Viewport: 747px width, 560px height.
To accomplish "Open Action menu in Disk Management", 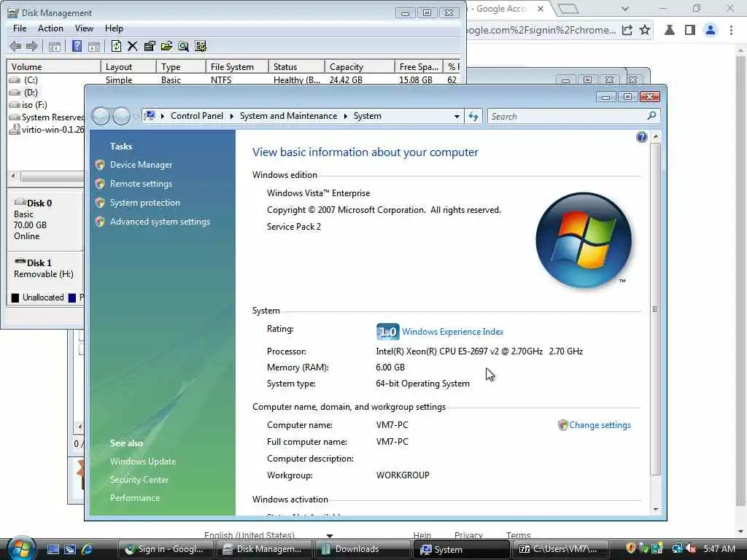I will [50, 28].
